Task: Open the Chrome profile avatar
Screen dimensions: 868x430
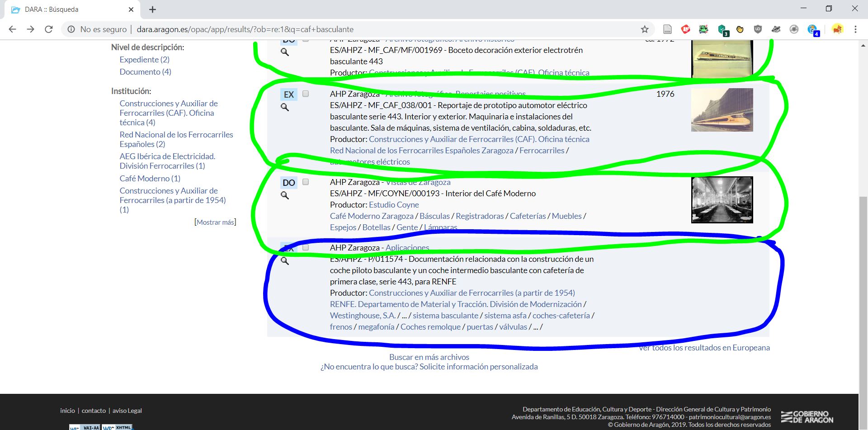Action: [838, 29]
